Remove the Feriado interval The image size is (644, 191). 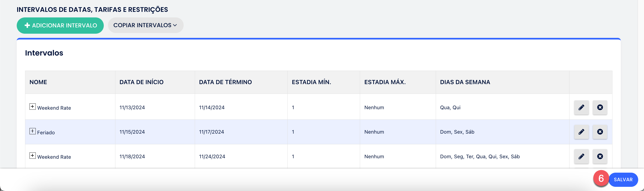[x=600, y=132]
